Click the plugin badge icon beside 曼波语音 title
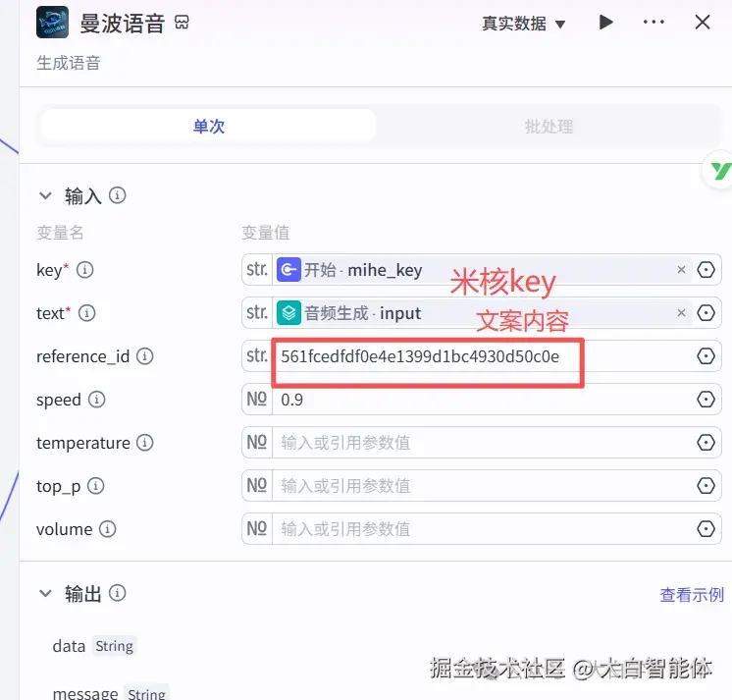The image size is (732, 700). (x=183, y=22)
